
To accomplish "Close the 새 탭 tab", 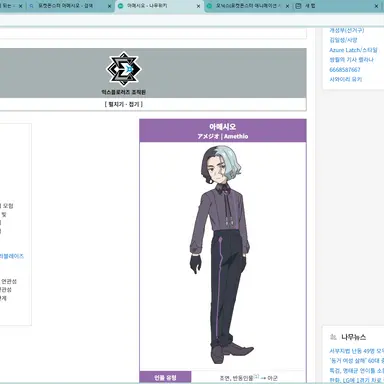I will pos(376,6).
